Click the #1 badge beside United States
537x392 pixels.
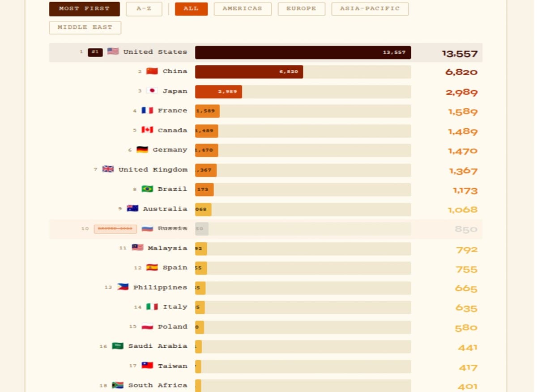pyautogui.click(x=95, y=52)
